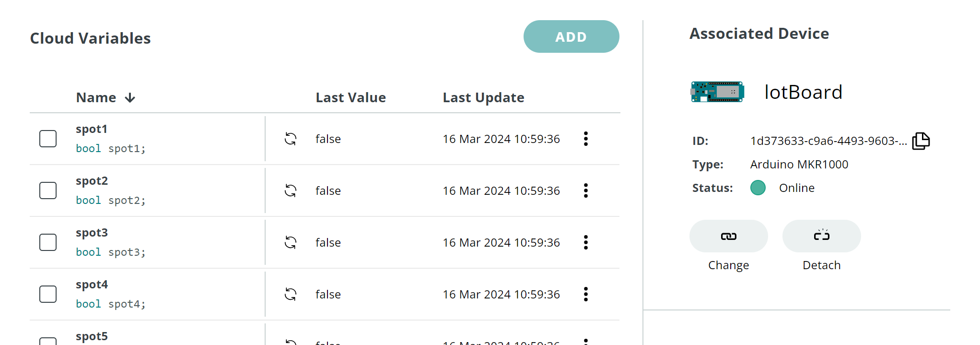Click the refresh icon for spot4
This screenshot has height=345, width=980.
coord(291,294)
